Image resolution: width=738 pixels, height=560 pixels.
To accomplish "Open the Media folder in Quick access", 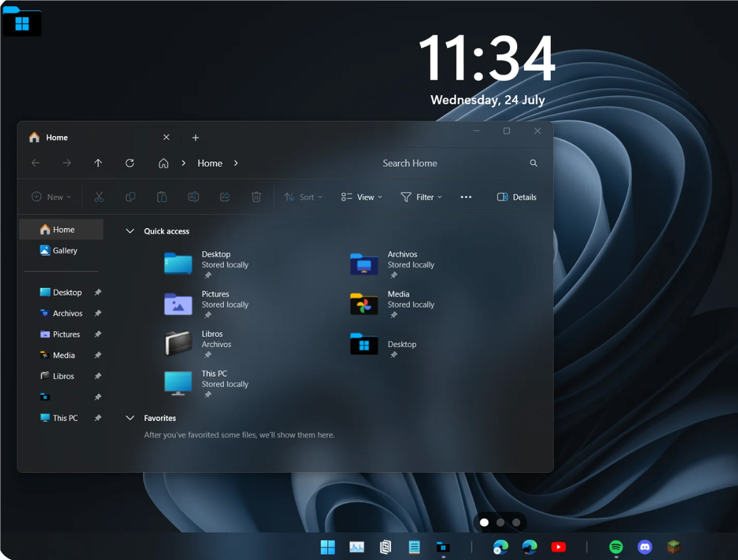I will click(392, 304).
